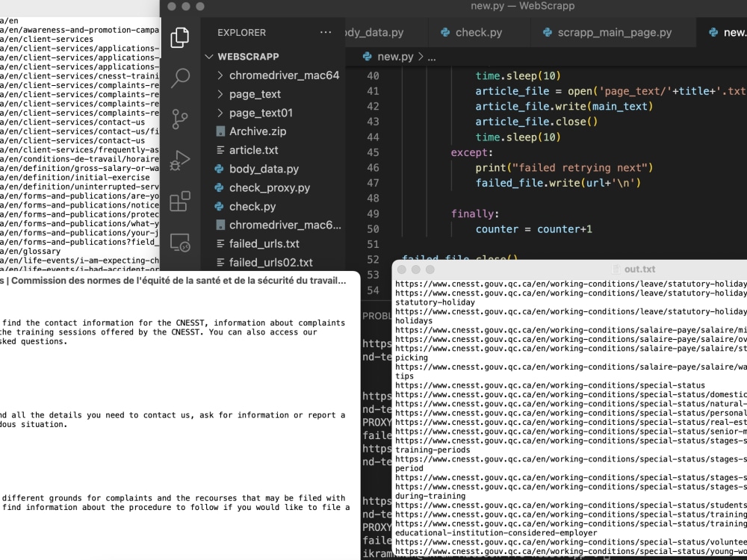The width and height of the screenshot is (747, 560).
Task: Click the new.py — WebScrapp window title
Action: tap(522, 6)
